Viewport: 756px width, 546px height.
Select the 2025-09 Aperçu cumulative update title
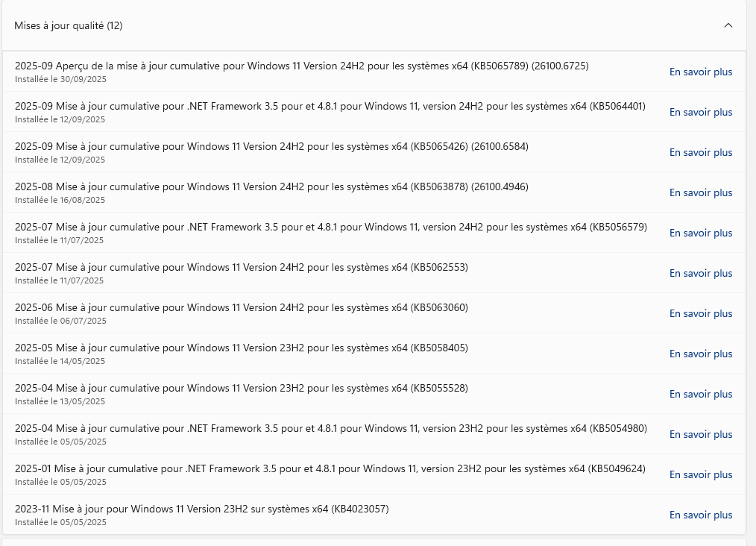pos(301,66)
